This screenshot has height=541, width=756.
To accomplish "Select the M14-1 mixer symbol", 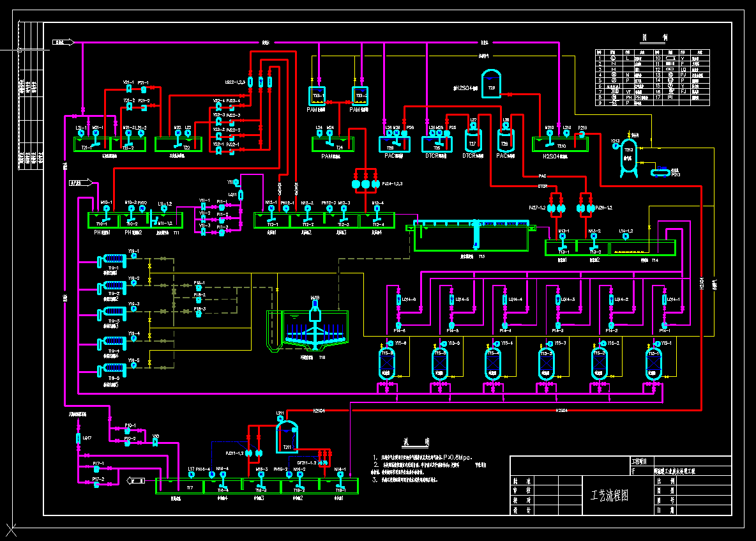I will (340, 479).
